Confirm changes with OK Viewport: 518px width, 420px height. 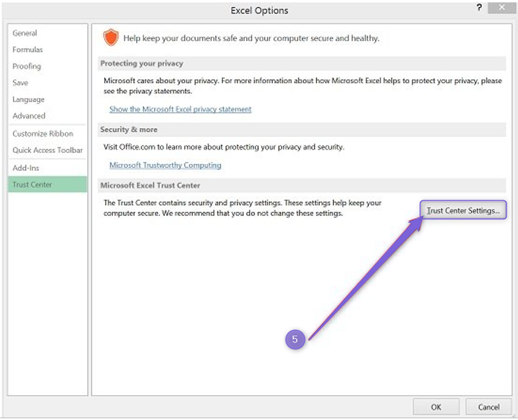(x=436, y=407)
